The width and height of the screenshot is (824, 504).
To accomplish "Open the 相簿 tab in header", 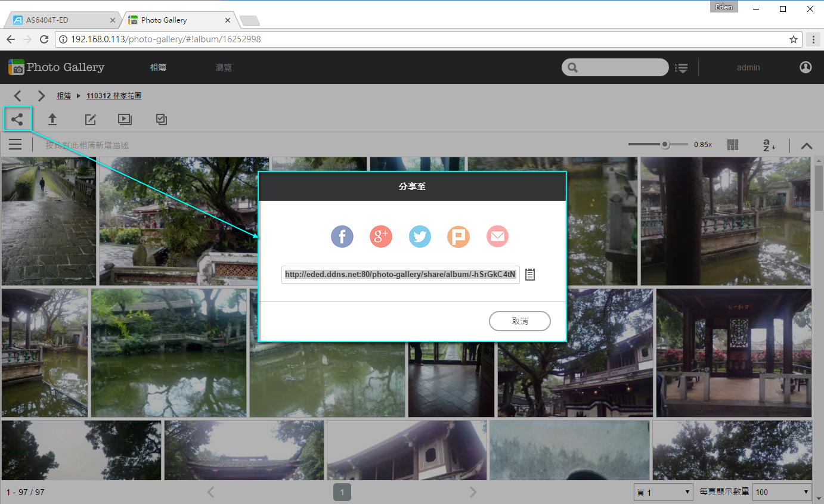I will pyautogui.click(x=158, y=67).
